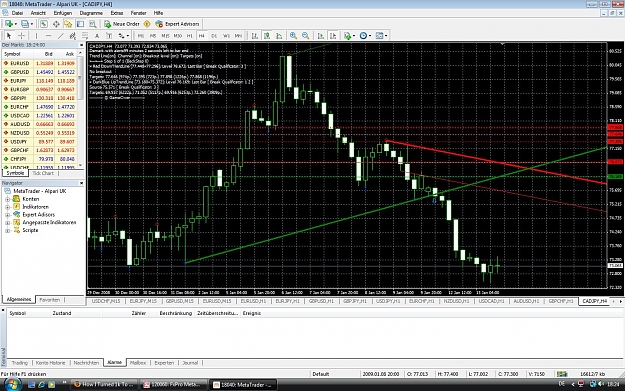The height and width of the screenshot is (391, 625).
Task: Select the equidistant channel tool
Action: [x=73, y=36]
